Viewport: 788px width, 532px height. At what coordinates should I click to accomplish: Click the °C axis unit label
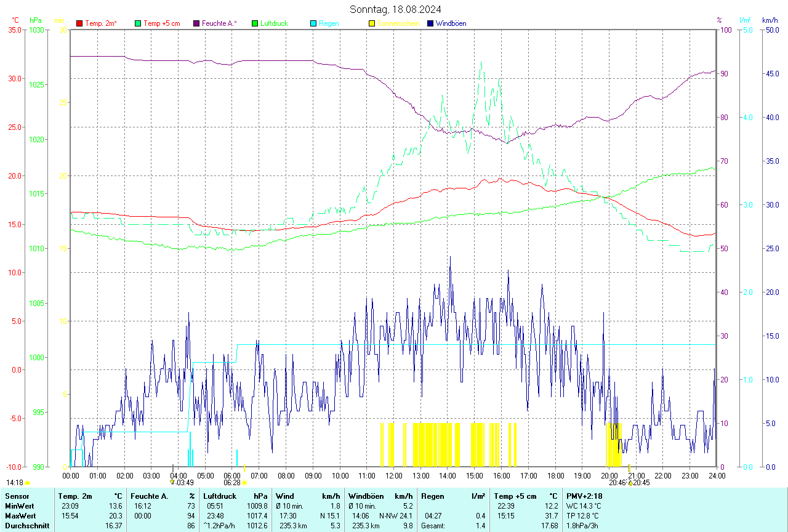[15, 20]
